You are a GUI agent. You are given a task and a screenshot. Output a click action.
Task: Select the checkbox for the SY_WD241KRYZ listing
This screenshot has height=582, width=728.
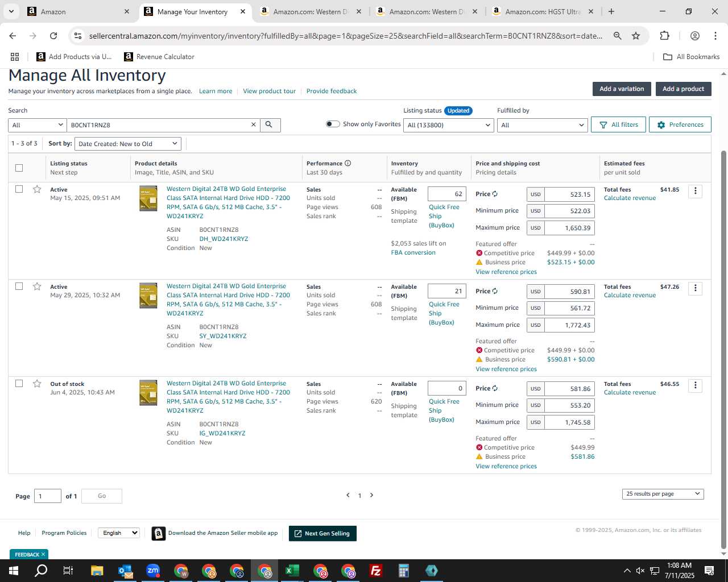coord(19,286)
